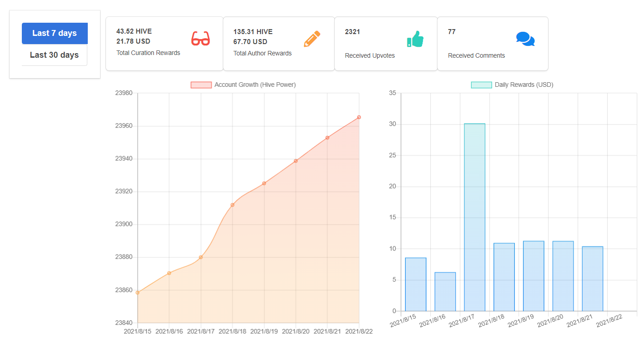Image resolution: width=644 pixels, height=344 pixels.
Task: Switch to Last 30 days view
Action: click(55, 55)
